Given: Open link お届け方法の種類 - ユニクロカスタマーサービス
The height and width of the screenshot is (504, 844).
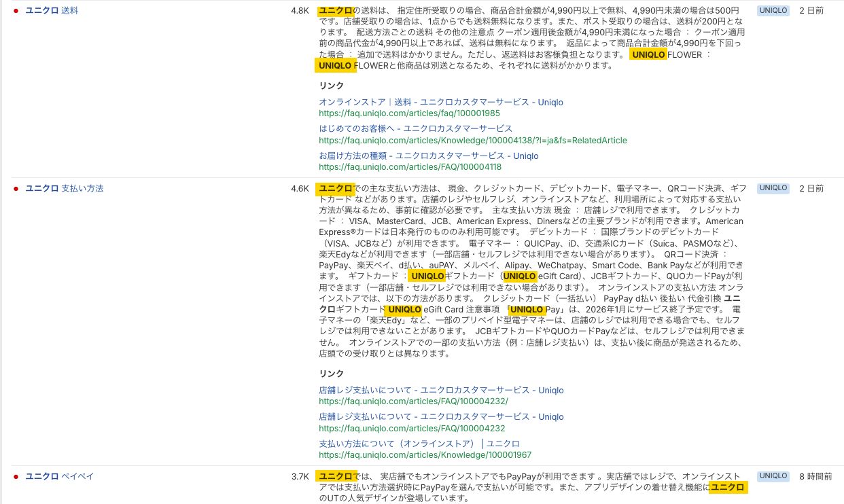Looking at the screenshot, I should [429, 156].
